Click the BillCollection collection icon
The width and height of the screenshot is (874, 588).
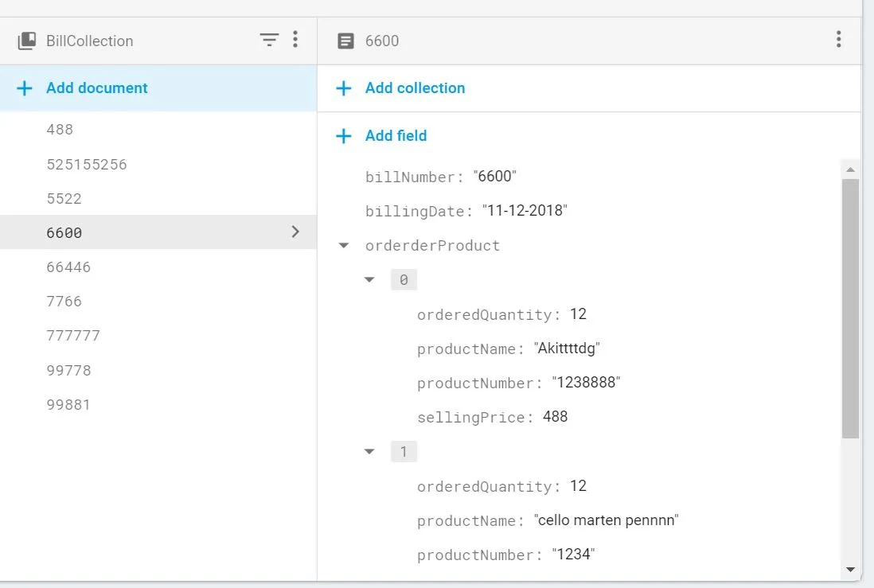27,41
